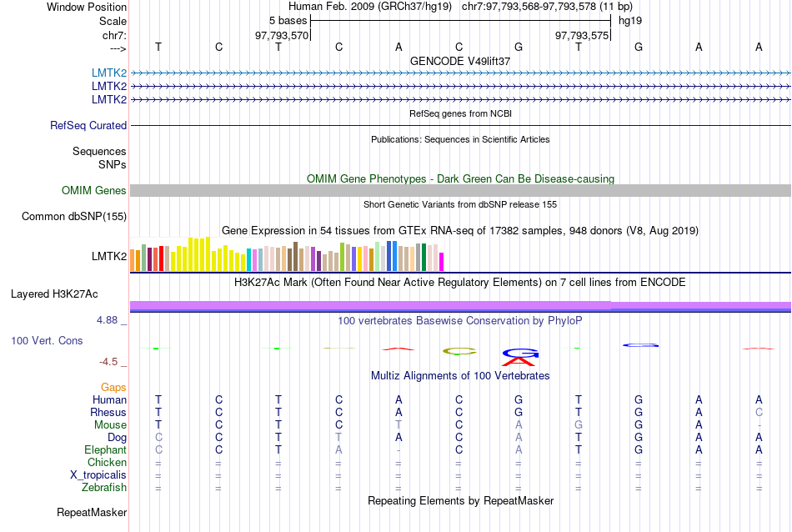Click the RepeatMasker track label
792x532 pixels.
tap(92, 512)
